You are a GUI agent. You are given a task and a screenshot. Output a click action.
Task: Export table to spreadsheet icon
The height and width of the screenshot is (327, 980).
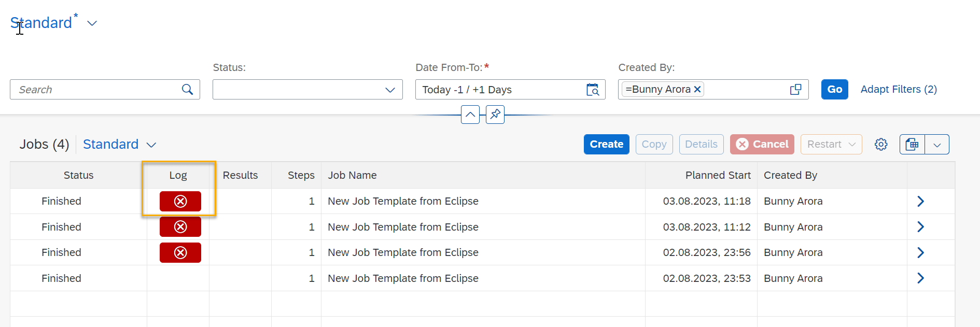point(912,144)
